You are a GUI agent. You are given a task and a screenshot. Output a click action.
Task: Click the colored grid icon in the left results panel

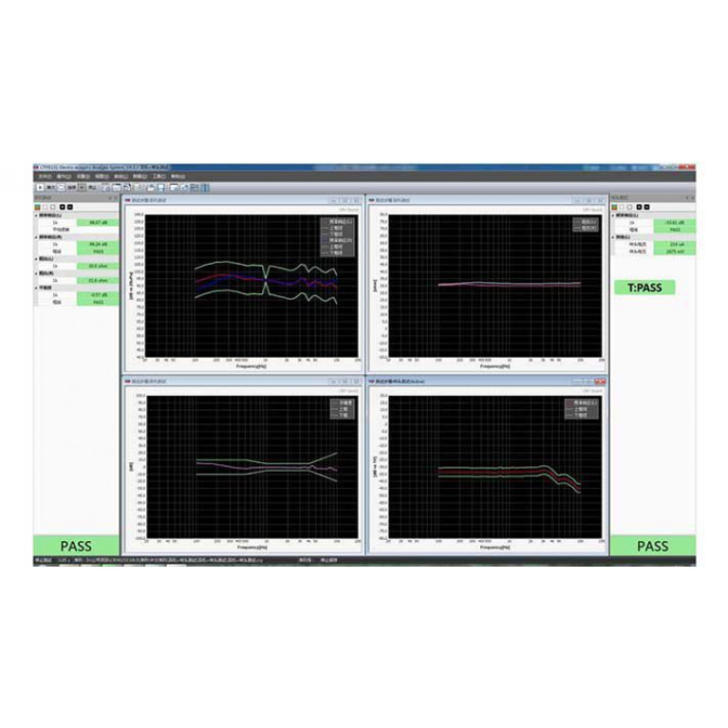38,207
